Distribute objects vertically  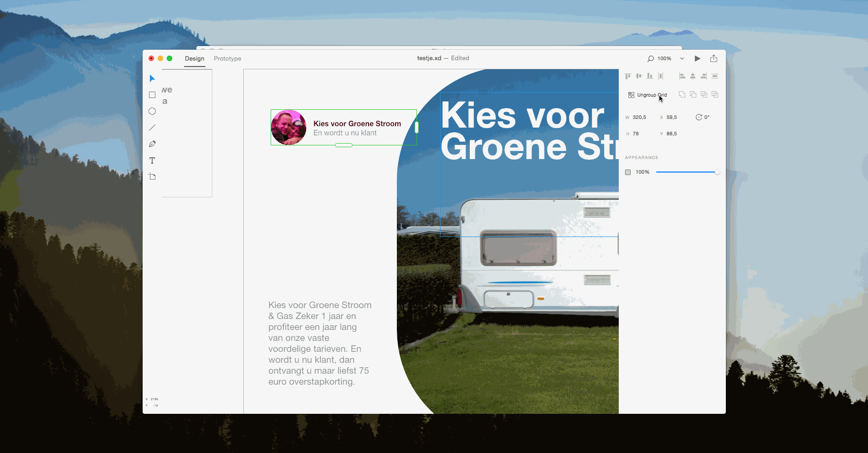coord(715,76)
